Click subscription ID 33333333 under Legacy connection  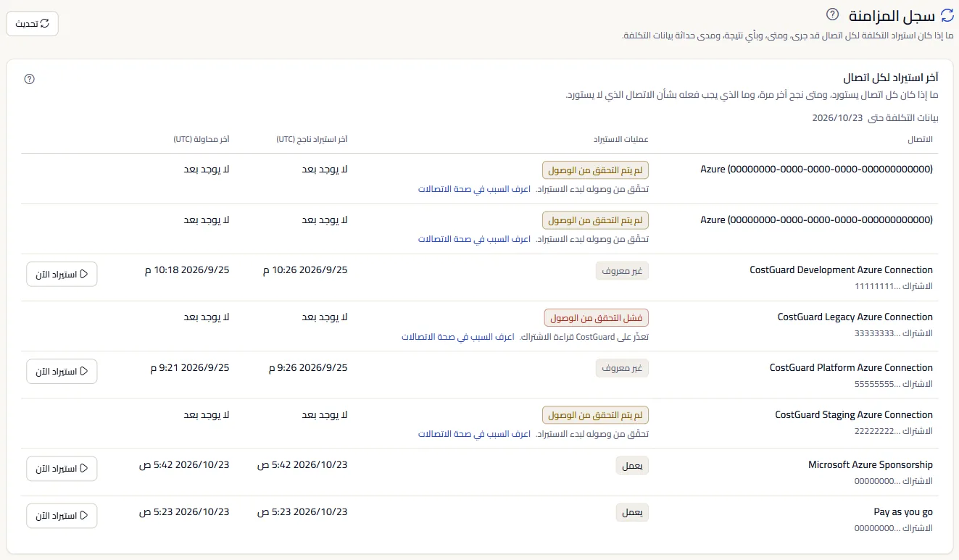(x=893, y=333)
